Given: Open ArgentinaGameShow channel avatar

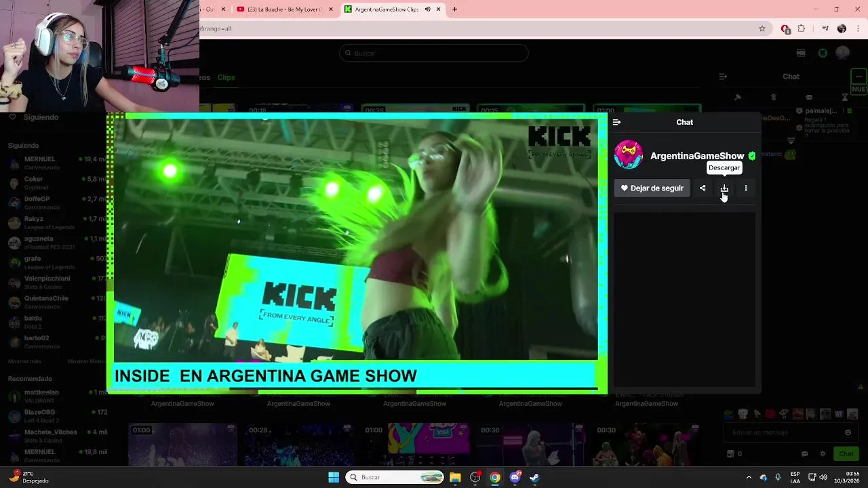Looking at the screenshot, I should point(629,155).
